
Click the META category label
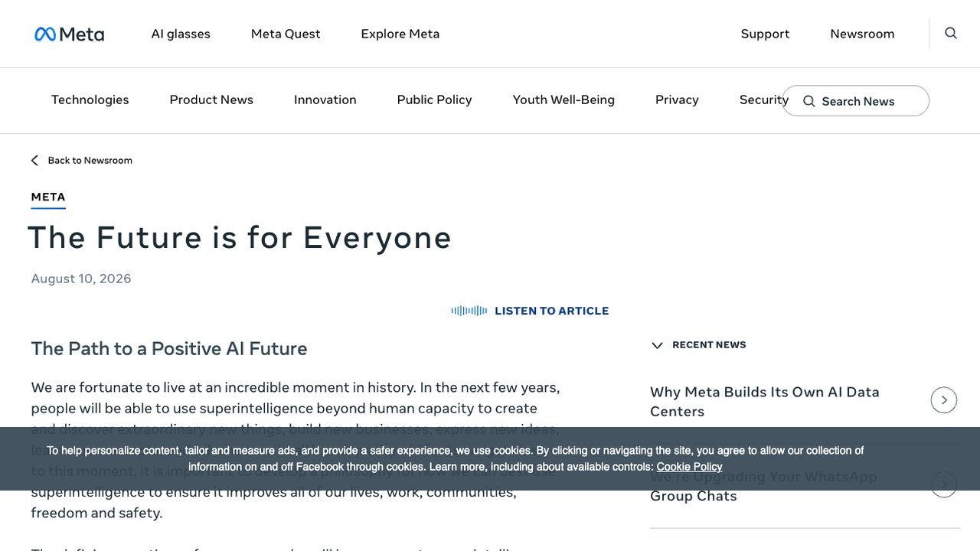[48, 197]
